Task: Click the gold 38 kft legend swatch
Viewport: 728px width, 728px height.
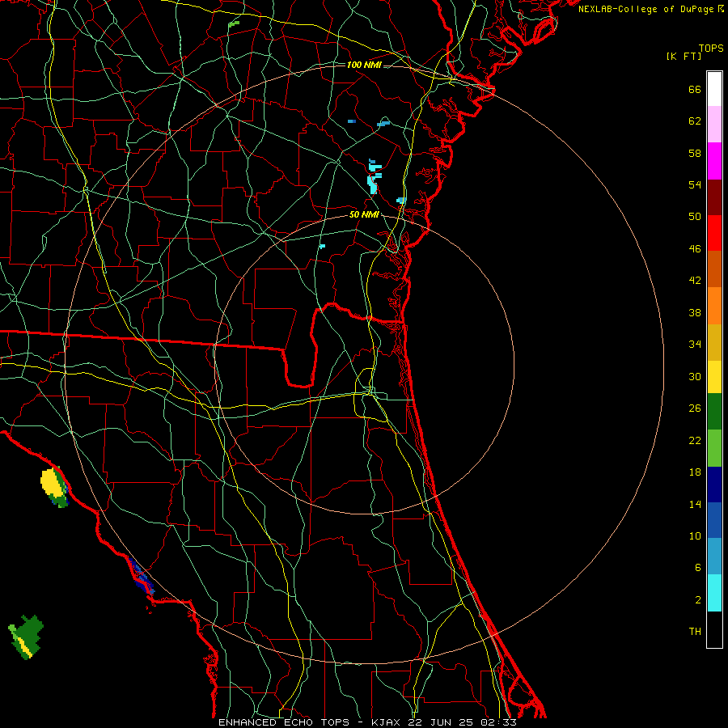Action: [x=714, y=342]
